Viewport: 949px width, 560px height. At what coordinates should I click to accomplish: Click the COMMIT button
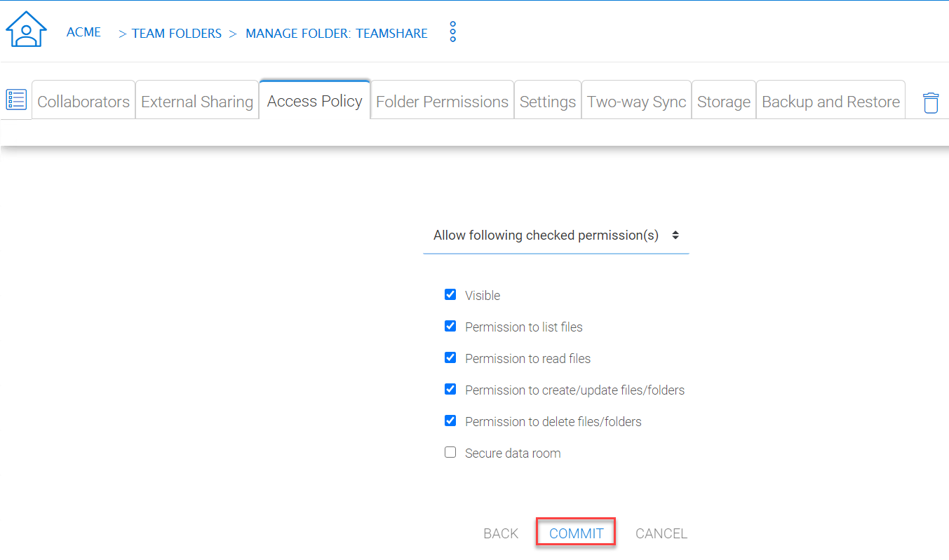click(x=577, y=533)
